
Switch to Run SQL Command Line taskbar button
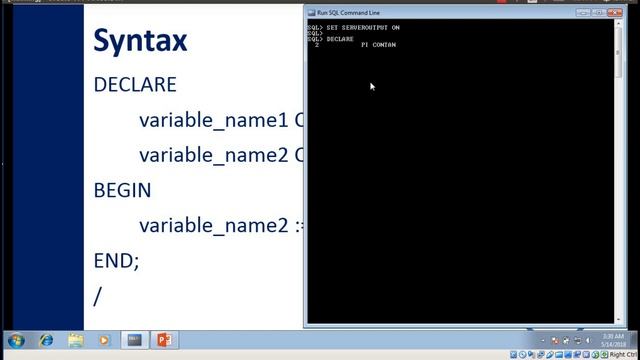[x=135, y=340]
